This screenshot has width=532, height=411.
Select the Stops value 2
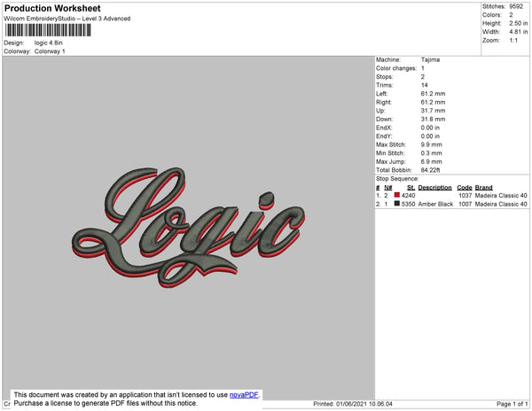click(422, 76)
